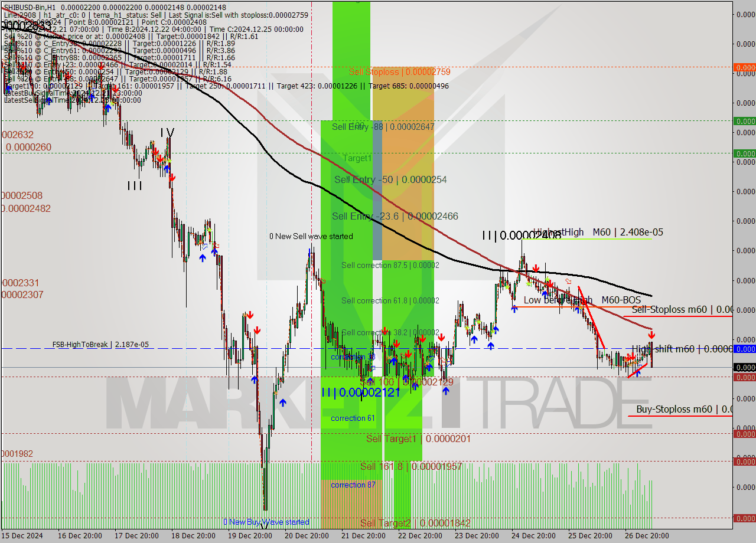Click the 'FSB-HighToBreak | 2.187e-05' label
Image resolution: width=756 pixels, height=543 pixels.
pos(100,345)
